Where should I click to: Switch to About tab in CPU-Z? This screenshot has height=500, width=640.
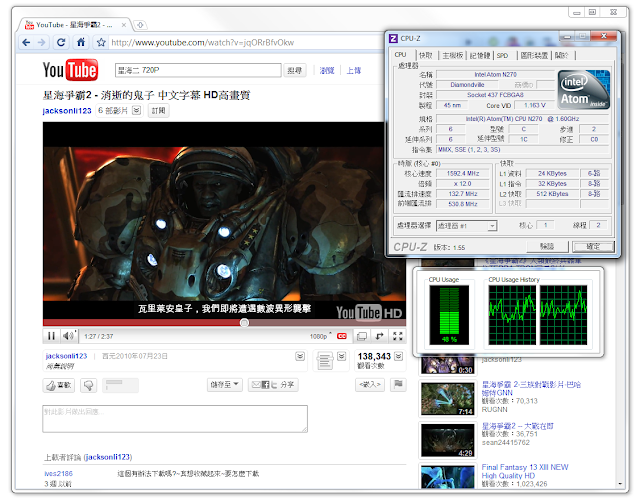[562, 55]
